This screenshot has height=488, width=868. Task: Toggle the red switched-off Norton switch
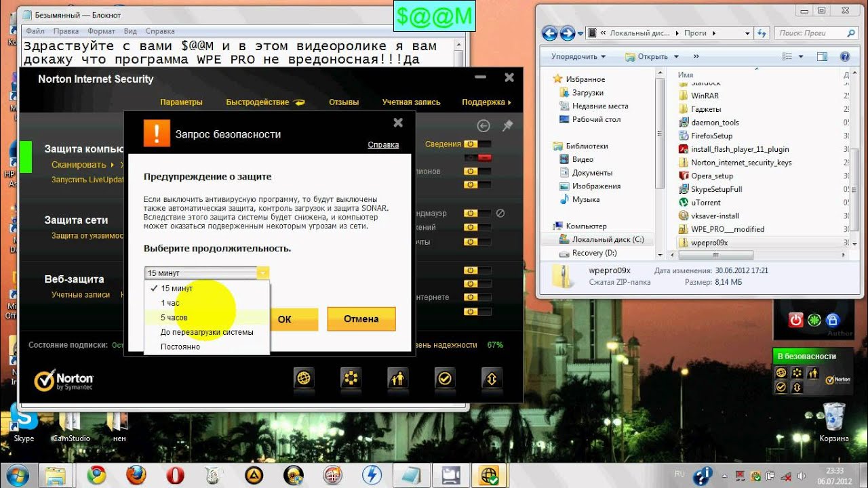[477, 157]
